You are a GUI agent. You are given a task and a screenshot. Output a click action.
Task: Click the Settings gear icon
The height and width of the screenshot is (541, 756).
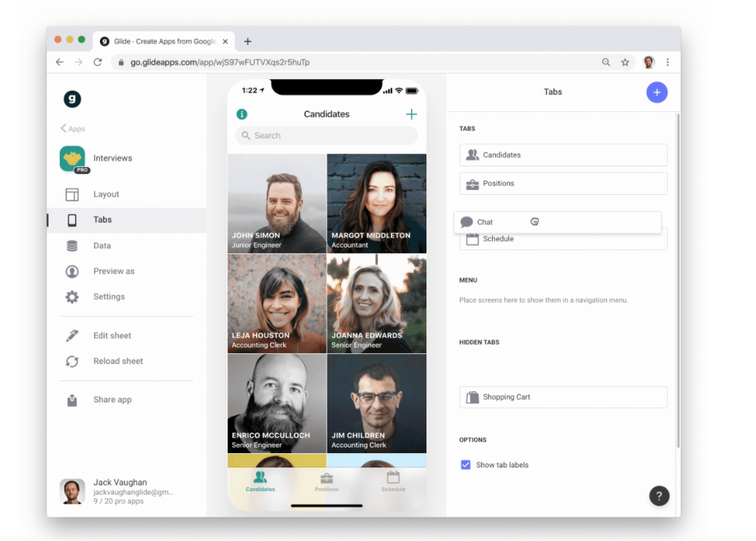[72, 297]
